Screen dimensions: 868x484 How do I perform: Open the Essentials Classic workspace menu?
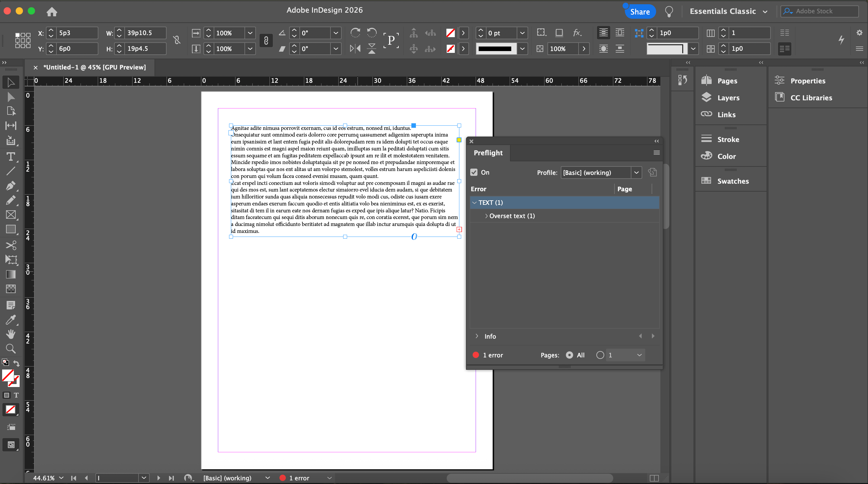(729, 11)
